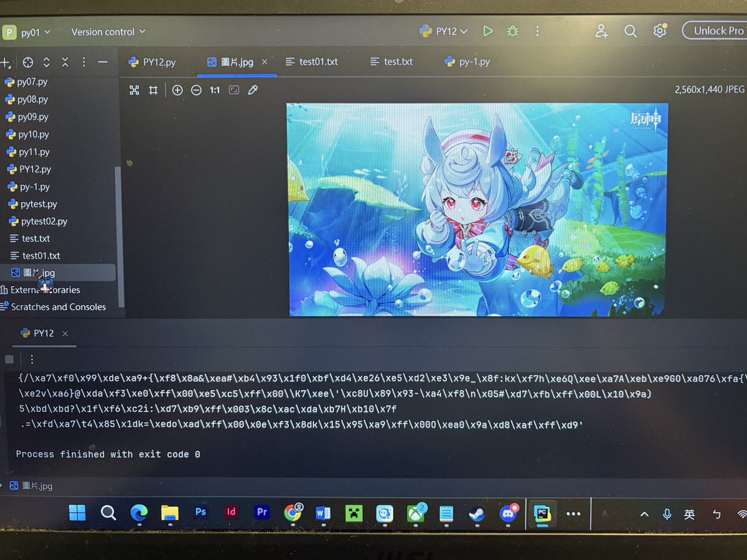The width and height of the screenshot is (747, 560).
Task: Open Windows taskbar search
Action: point(108,513)
